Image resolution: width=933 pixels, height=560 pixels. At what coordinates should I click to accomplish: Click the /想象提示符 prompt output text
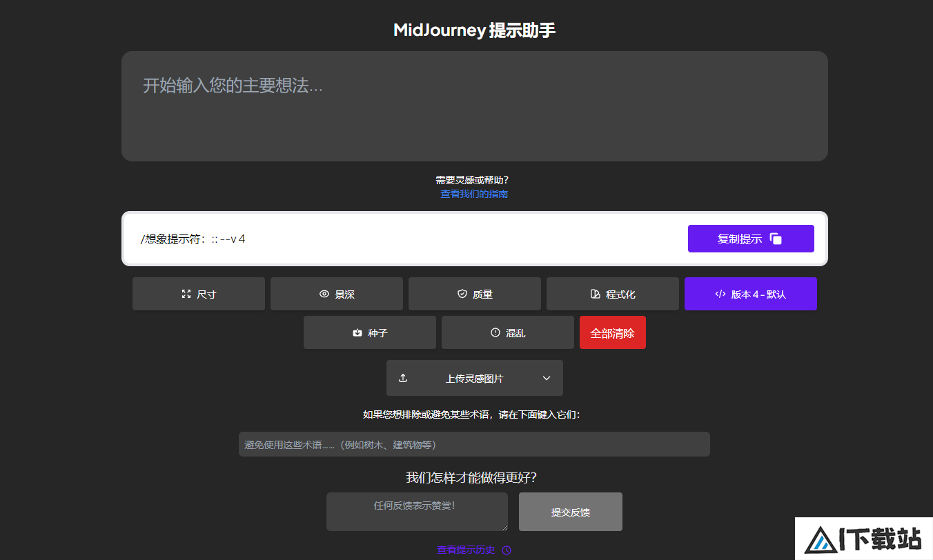193,239
